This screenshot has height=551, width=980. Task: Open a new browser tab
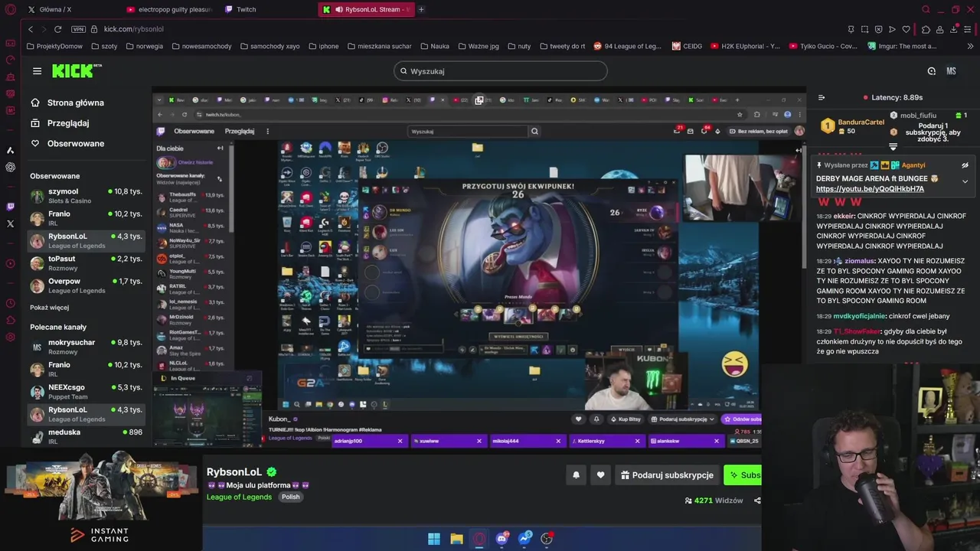(x=421, y=9)
